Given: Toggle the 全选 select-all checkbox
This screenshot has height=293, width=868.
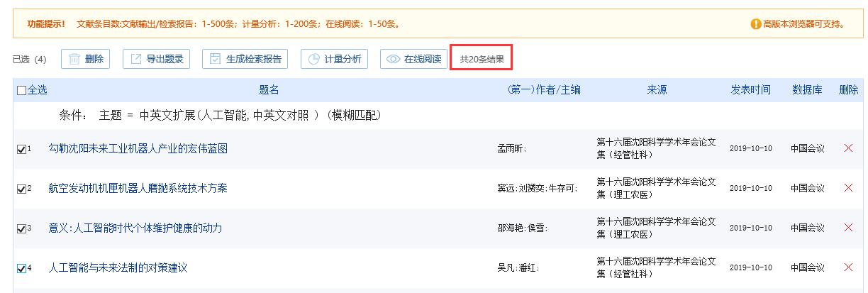Looking at the screenshot, I should [21, 90].
